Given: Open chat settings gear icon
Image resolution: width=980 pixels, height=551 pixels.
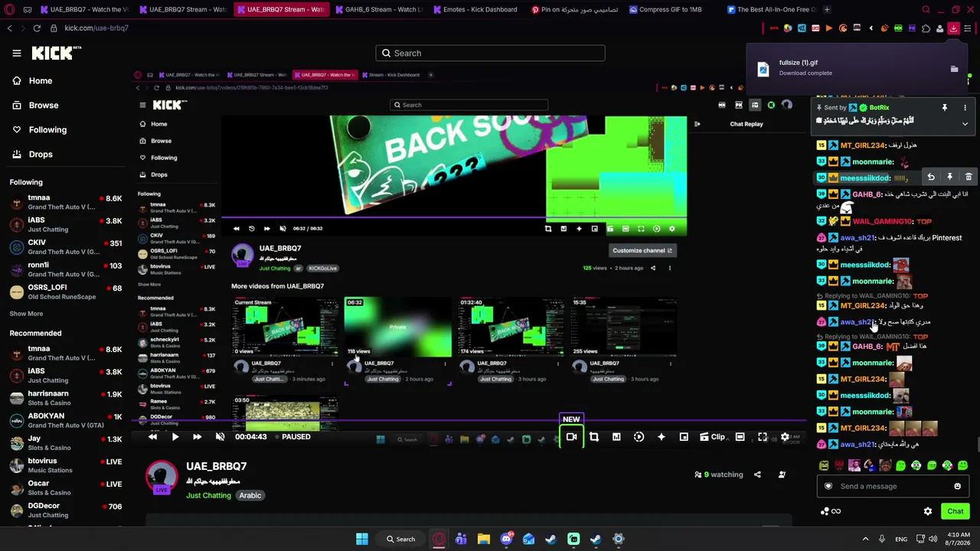Looking at the screenshot, I should pos(928,511).
